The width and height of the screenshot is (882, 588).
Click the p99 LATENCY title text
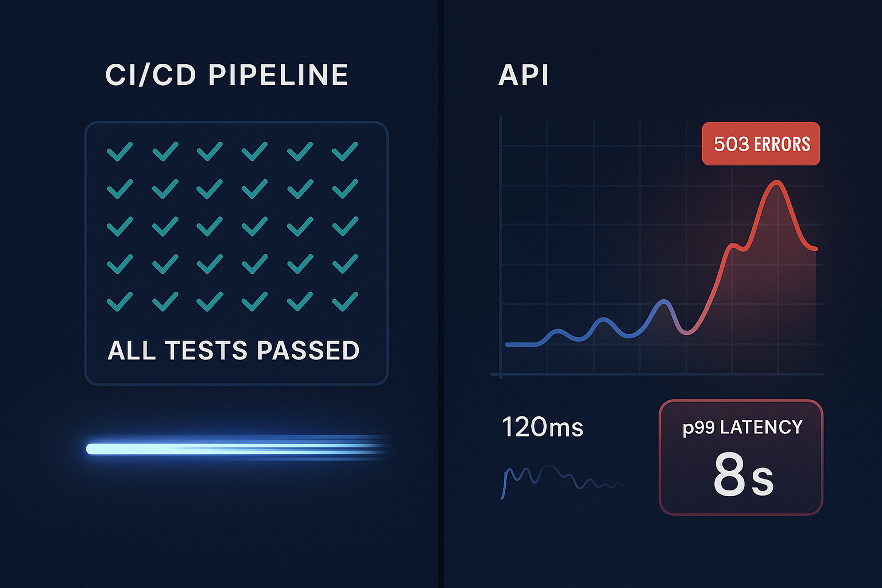point(742,427)
